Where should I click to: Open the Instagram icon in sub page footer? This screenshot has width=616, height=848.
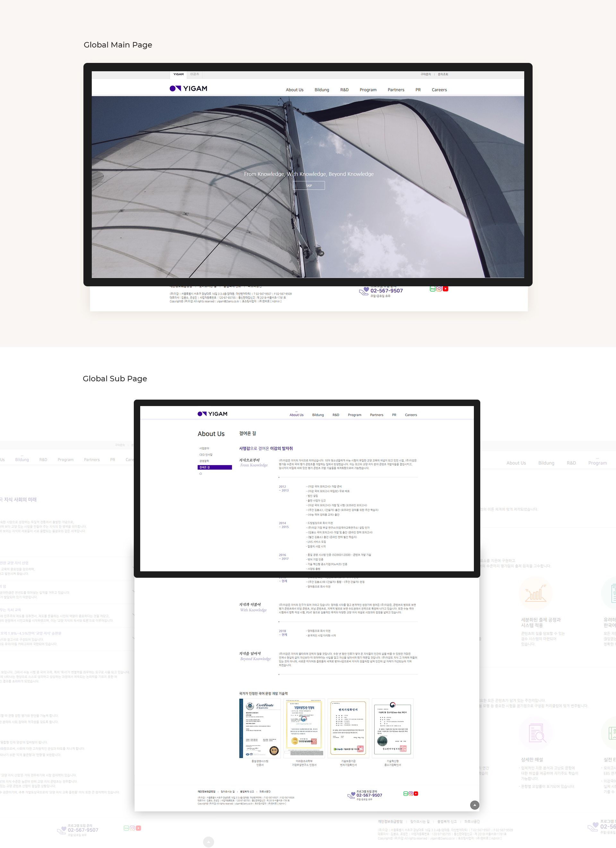coord(411,793)
